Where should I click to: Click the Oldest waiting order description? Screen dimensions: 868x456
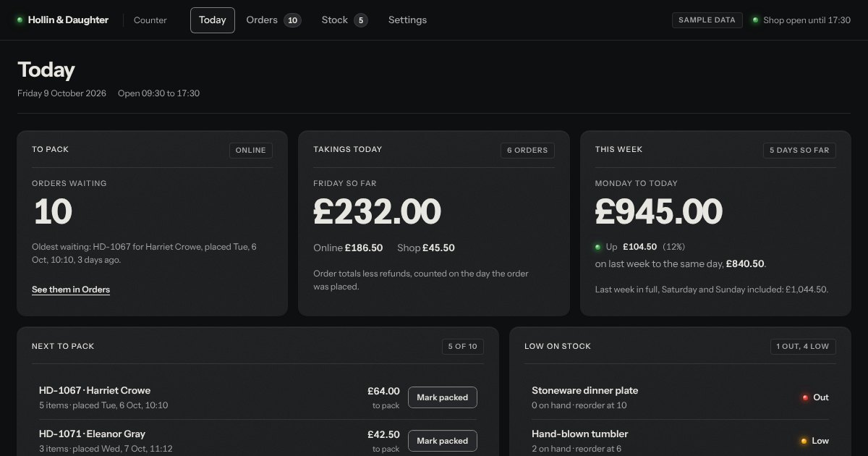click(x=144, y=253)
